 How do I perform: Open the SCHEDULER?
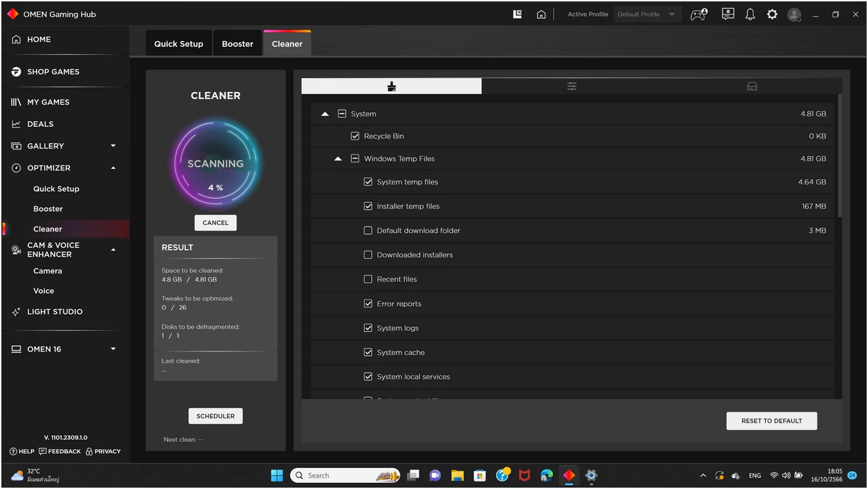pyautogui.click(x=216, y=416)
